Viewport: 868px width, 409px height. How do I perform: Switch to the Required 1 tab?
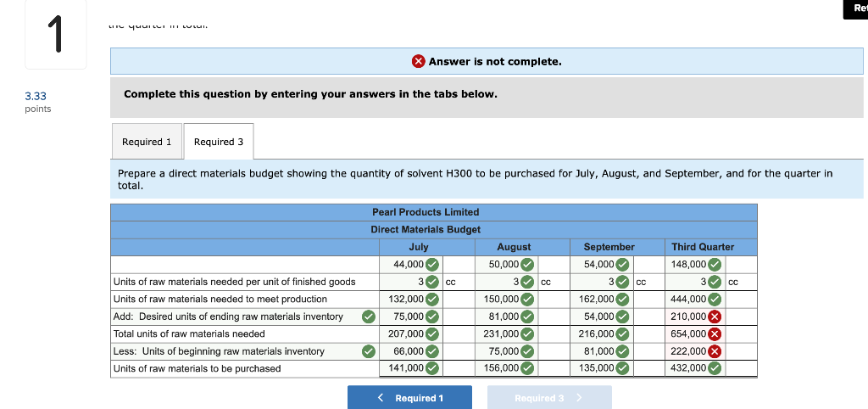click(x=147, y=142)
